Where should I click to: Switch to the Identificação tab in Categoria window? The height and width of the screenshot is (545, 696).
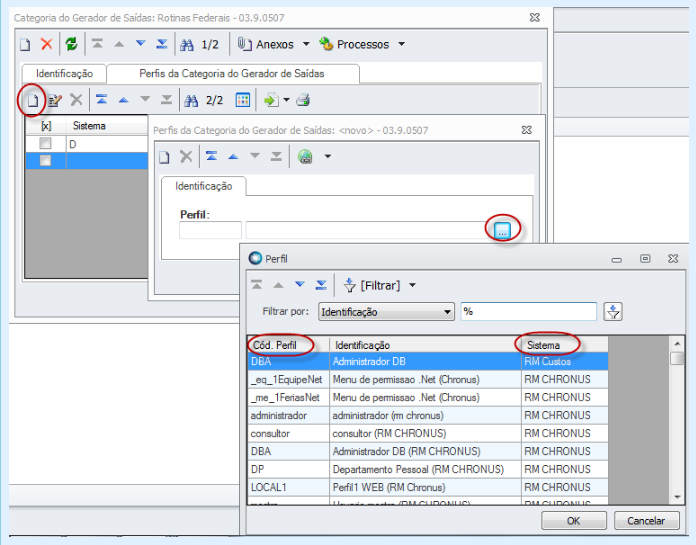[x=64, y=74]
